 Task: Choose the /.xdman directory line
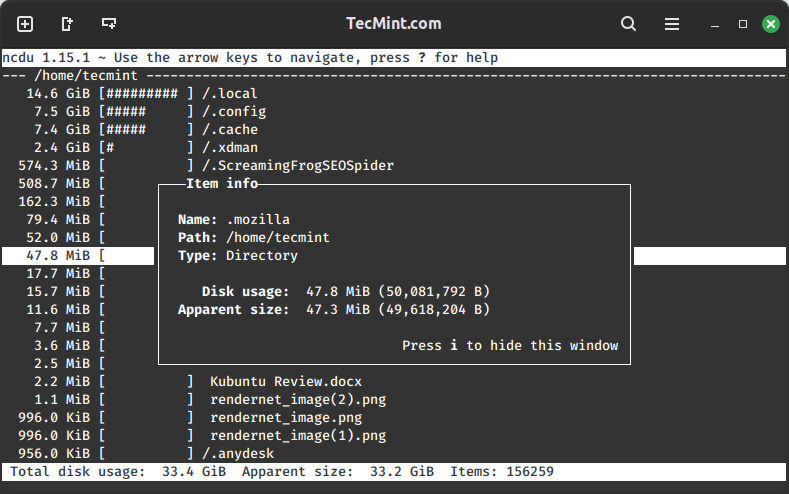click(229, 148)
